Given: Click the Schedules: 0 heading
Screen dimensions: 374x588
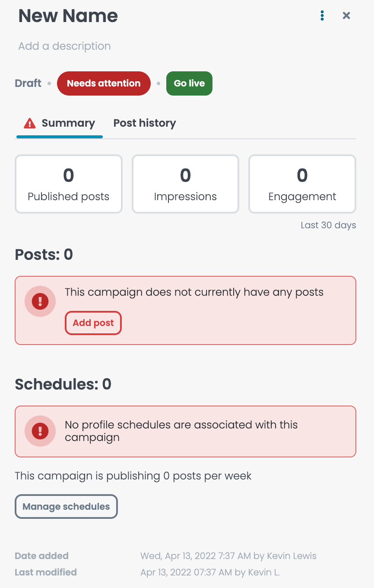Looking at the screenshot, I should (x=63, y=384).
